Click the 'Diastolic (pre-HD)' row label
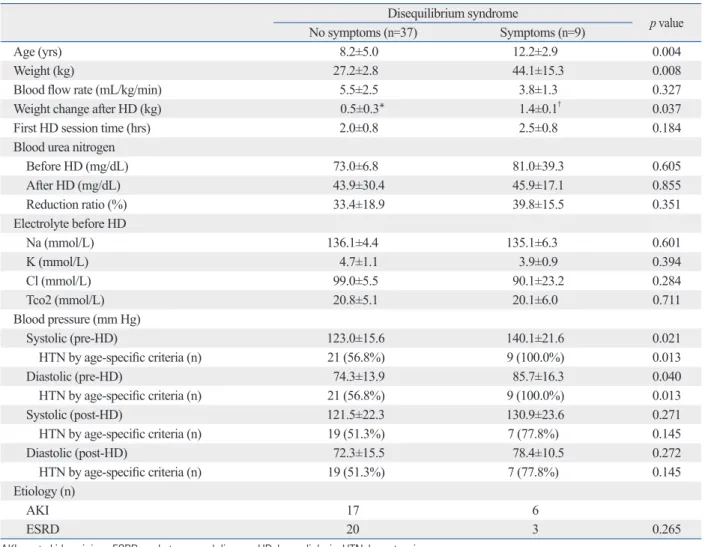The height and width of the screenshot is (547, 705). (x=74, y=377)
